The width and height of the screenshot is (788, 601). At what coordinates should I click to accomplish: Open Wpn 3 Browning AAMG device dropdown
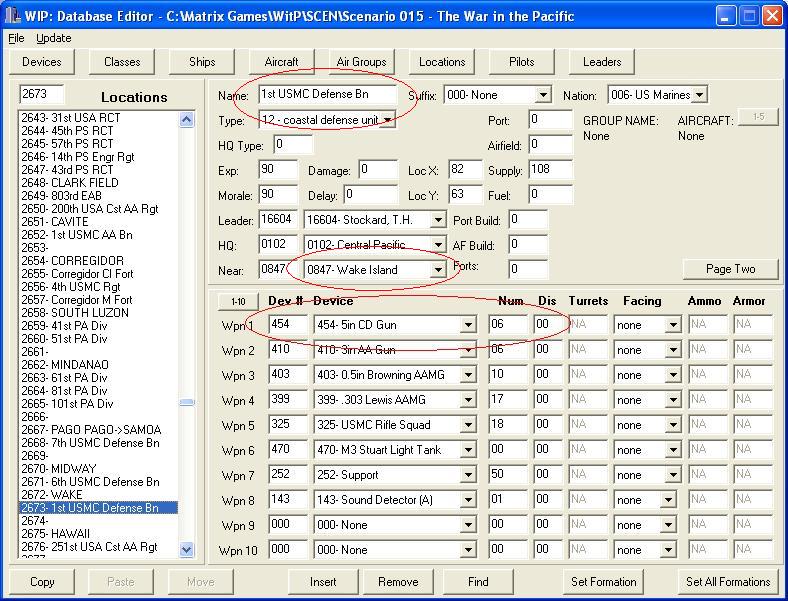[468, 375]
